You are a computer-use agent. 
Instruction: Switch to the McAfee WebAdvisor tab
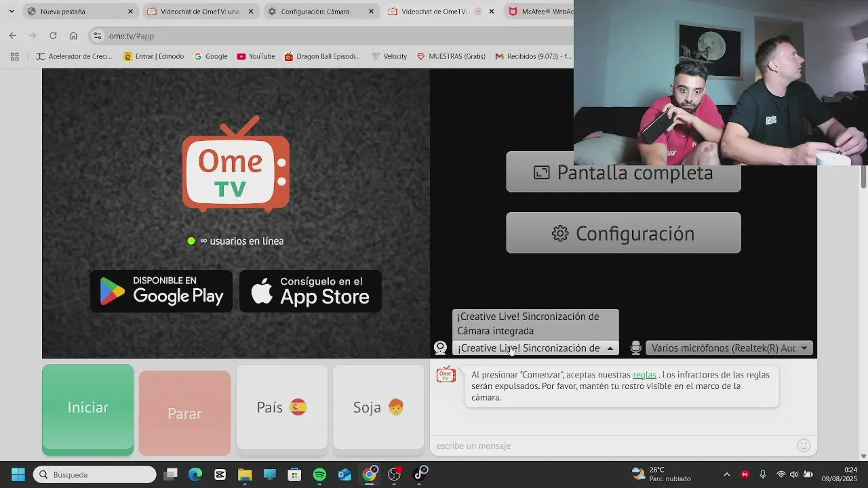coord(540,12)
